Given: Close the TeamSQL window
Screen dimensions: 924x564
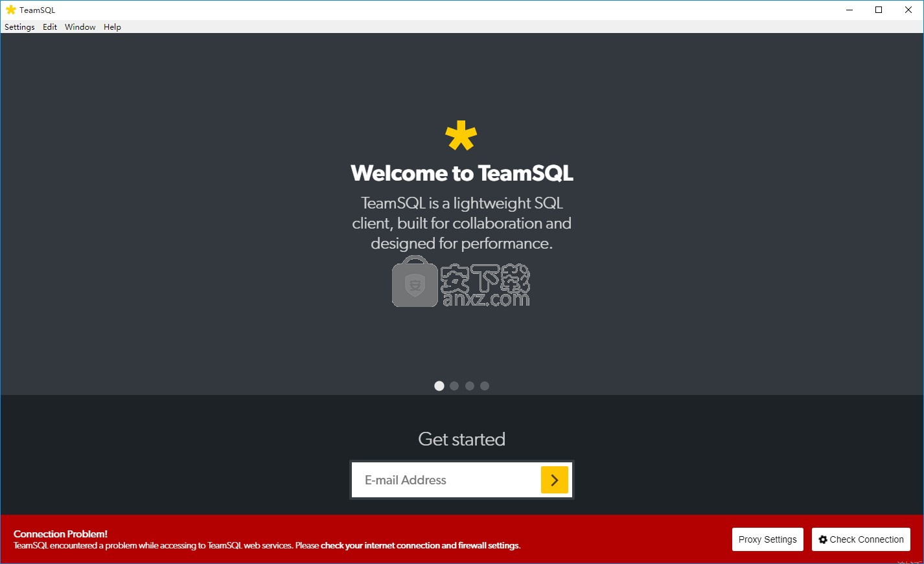Looking at the screenshot, I should (x=908, y=10).
